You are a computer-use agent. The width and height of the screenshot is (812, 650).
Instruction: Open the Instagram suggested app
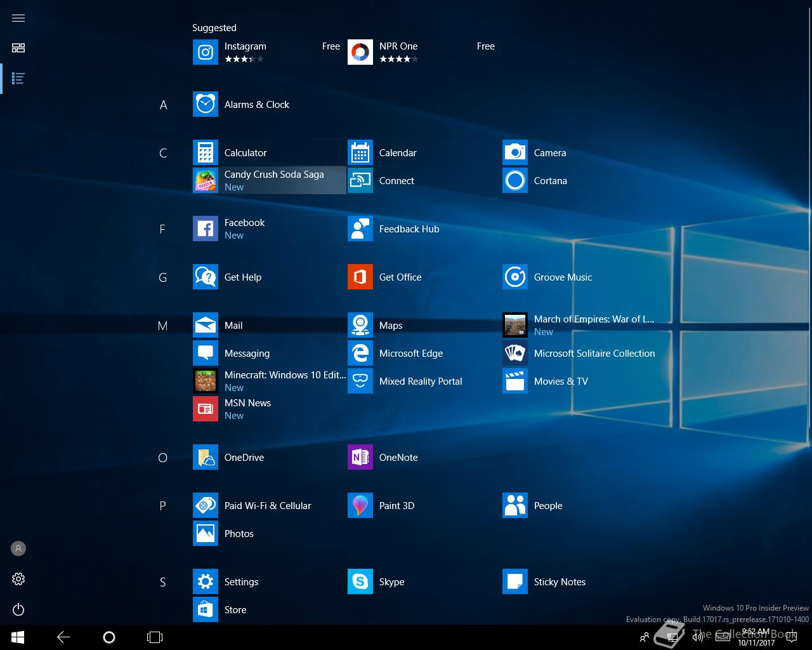pos(269,52)
